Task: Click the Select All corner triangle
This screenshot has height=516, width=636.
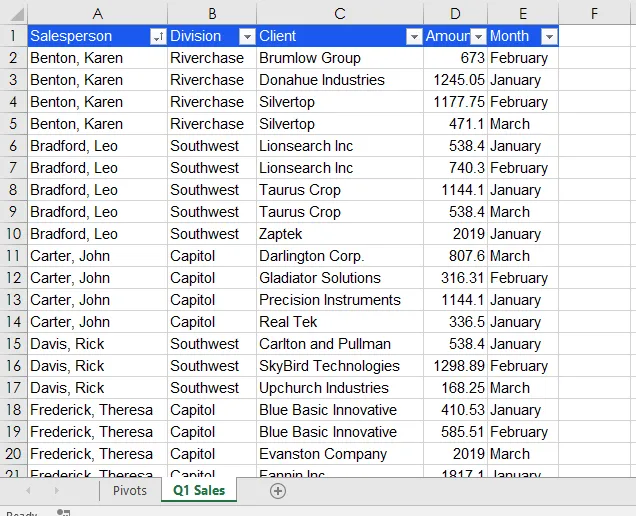Action: (x=17, y=14)
